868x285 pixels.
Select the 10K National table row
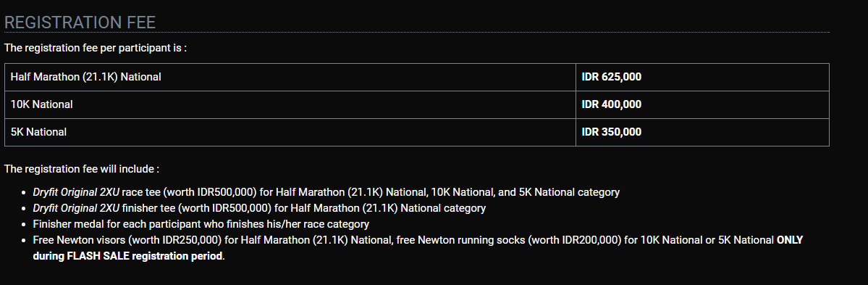click(x=417, y=105)
